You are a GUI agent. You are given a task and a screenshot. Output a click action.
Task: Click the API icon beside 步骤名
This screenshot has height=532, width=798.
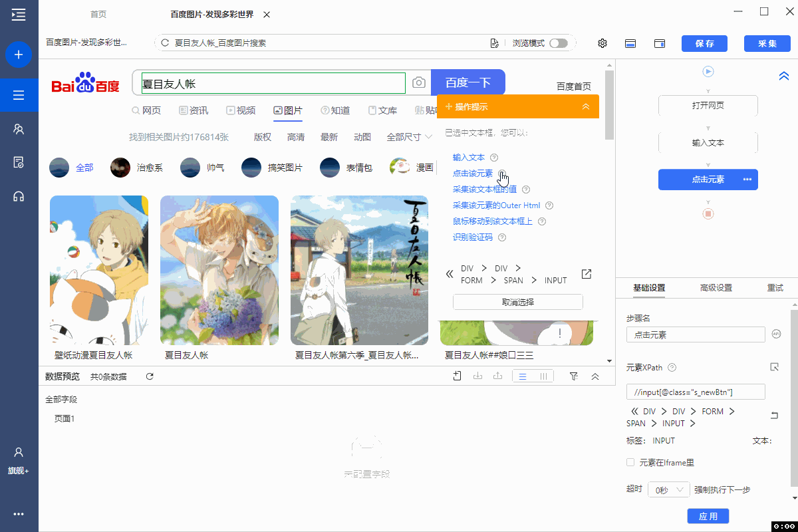[x=776, y=334]
